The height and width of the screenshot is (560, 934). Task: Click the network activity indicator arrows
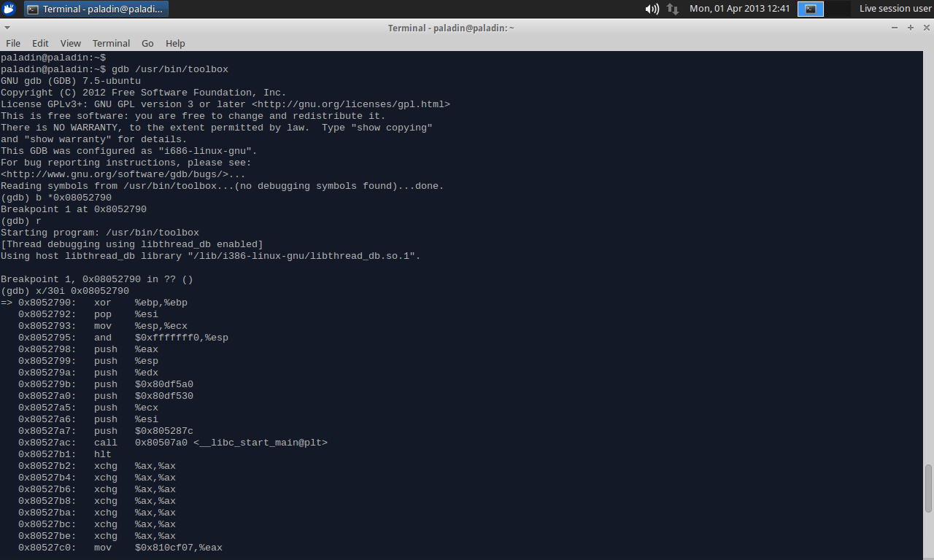pyautogui.click(x=672, y=9)
